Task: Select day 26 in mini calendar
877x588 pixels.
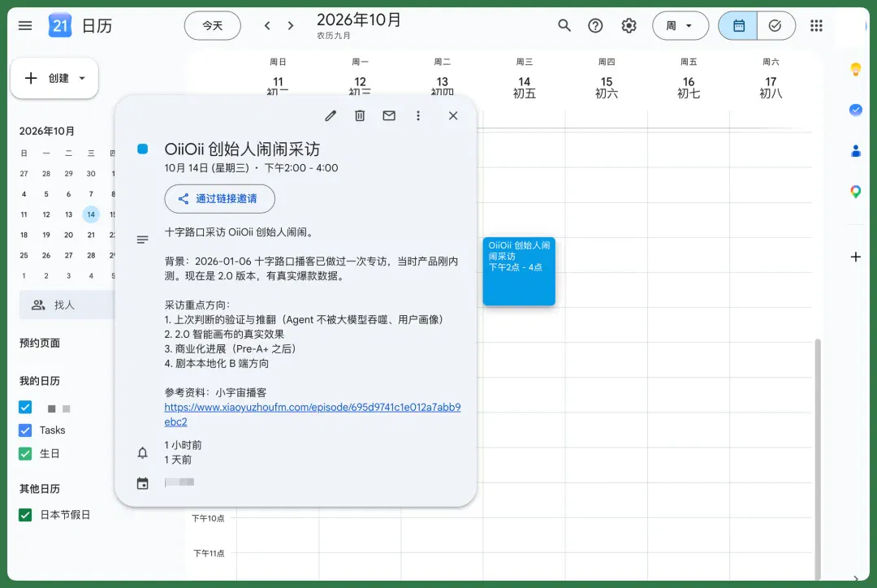Action: [45, 255]
